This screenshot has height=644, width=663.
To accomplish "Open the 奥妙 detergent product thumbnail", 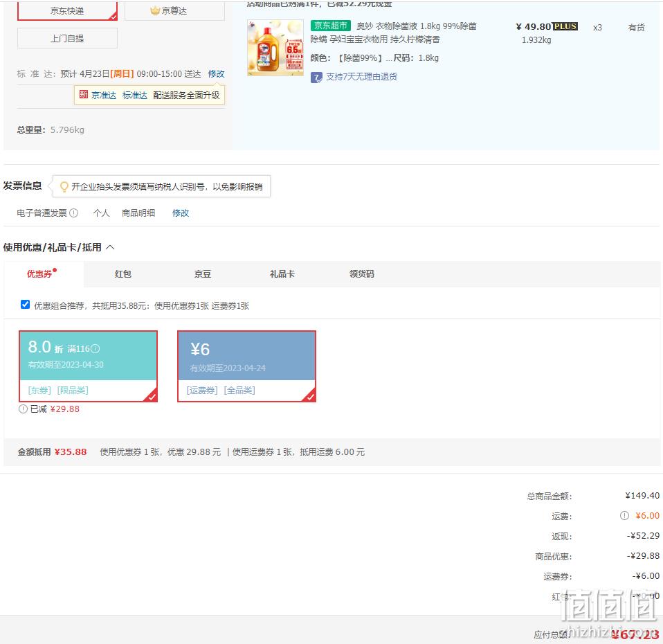I will [x=275, y=48].
